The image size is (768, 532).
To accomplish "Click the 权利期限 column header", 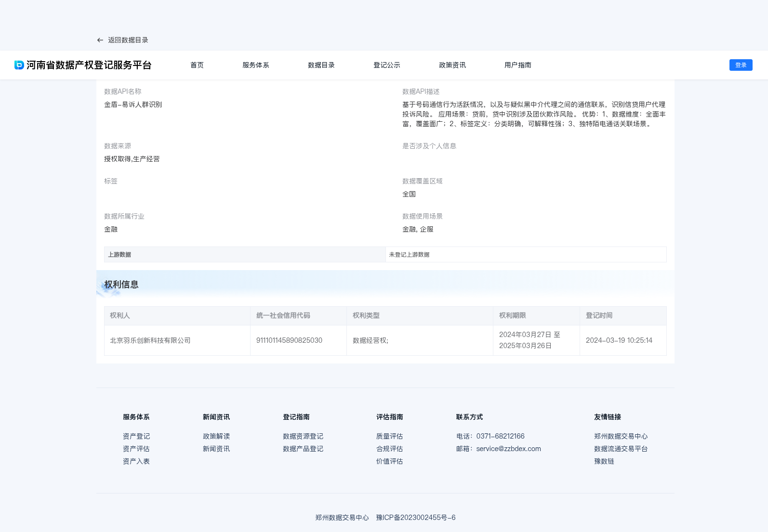I will coord(537,316).
